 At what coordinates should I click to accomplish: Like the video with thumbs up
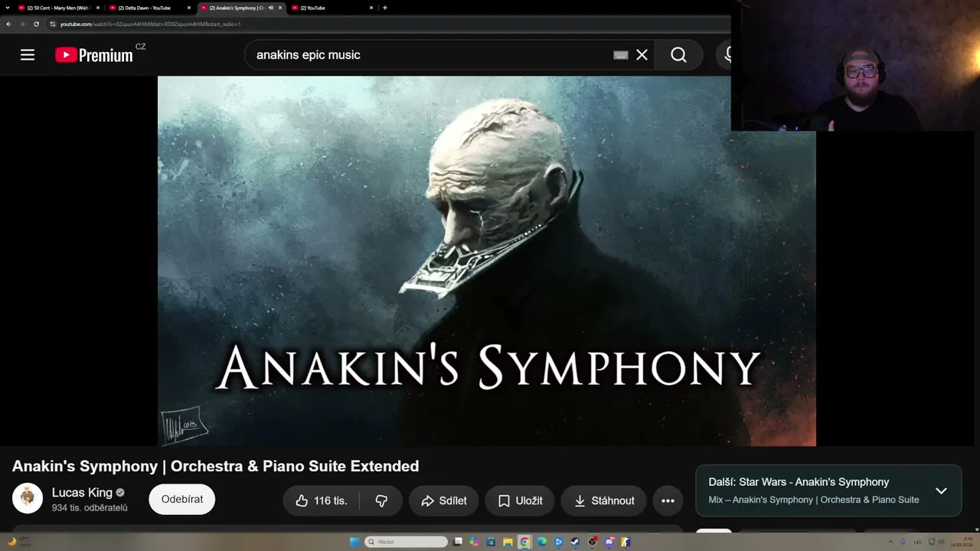[x=322, y=500]
